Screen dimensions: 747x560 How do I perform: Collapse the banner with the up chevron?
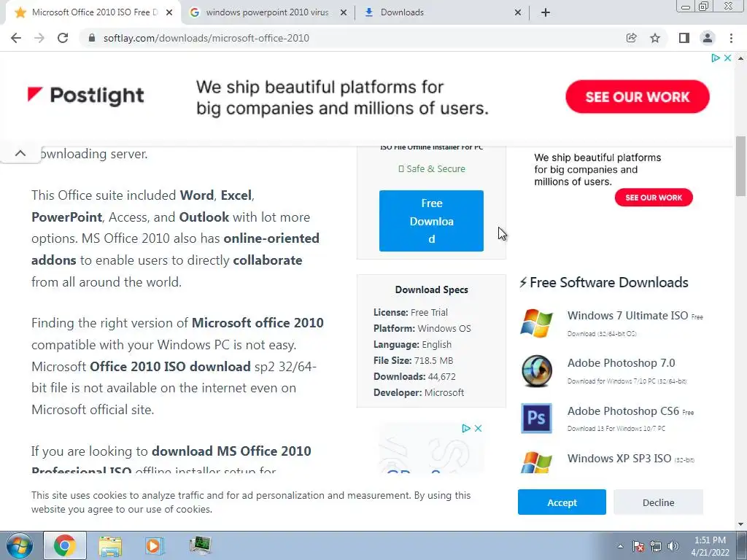coord(20,153)
